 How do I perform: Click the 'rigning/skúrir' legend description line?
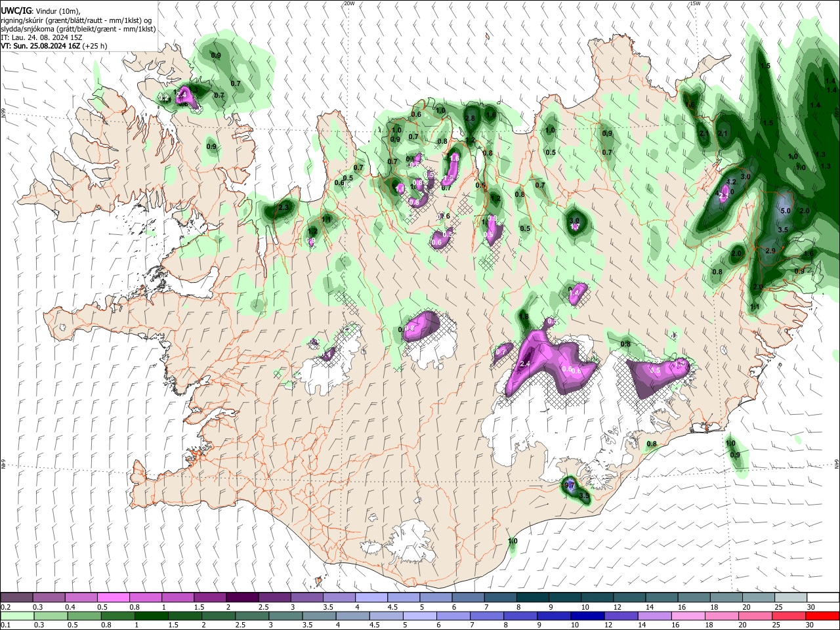77,20
